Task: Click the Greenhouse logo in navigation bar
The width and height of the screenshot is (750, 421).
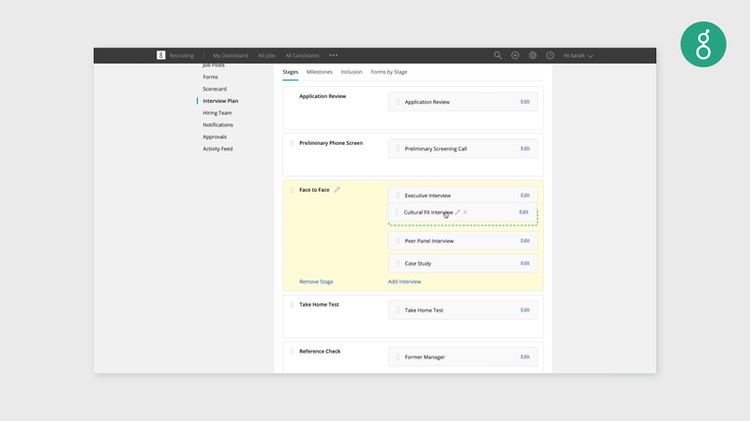Action: pos(161,55)
